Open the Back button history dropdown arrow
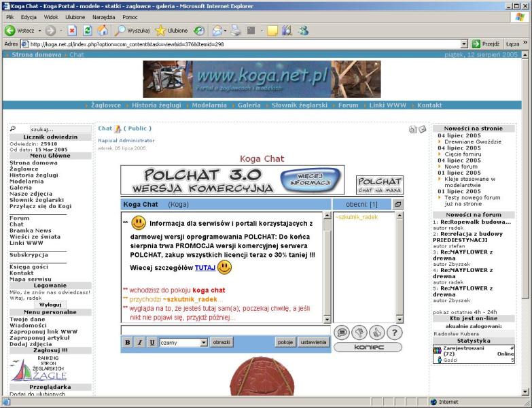Viewport: 532px width, 408px height. (x=39, y=31)
